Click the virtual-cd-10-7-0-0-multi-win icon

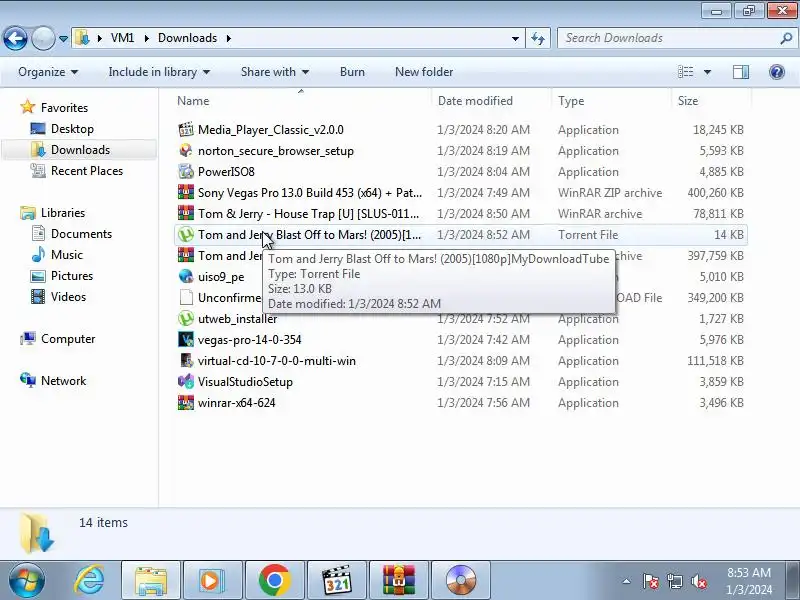click(x=186, y=361)
